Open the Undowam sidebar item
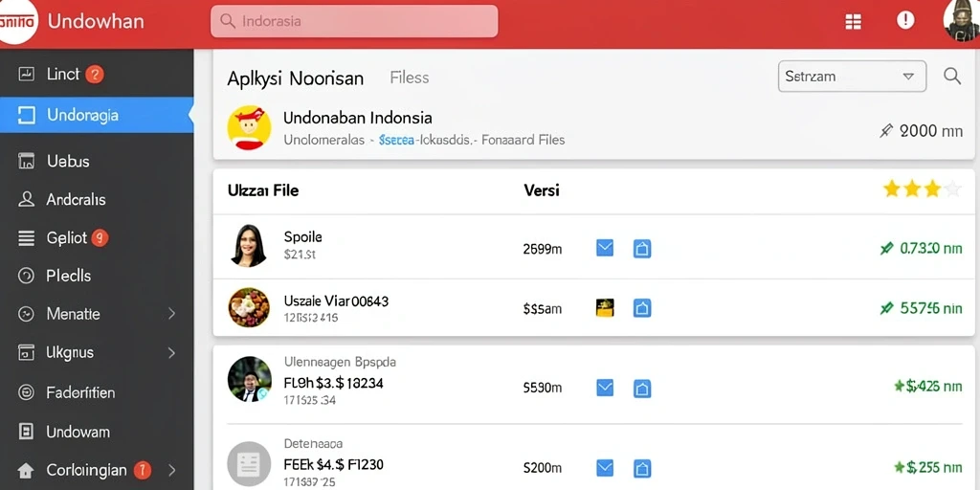 point(97,432)
